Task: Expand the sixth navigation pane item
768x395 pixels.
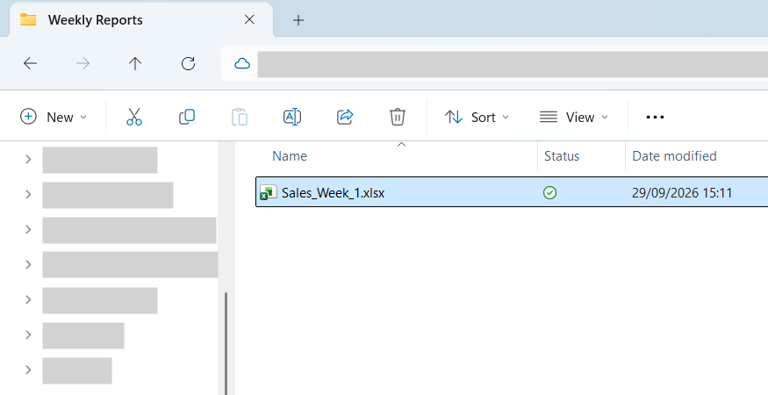Action: tap(28, 335)
